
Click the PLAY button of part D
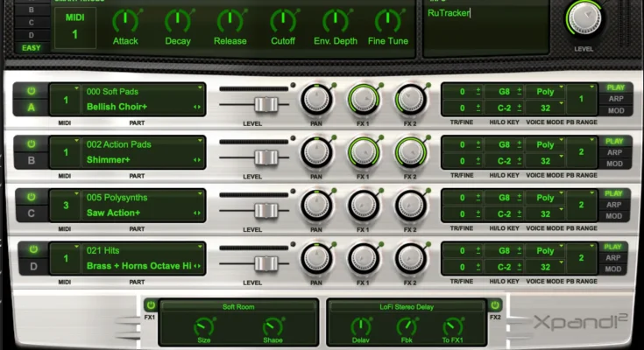tap(614, 247)
